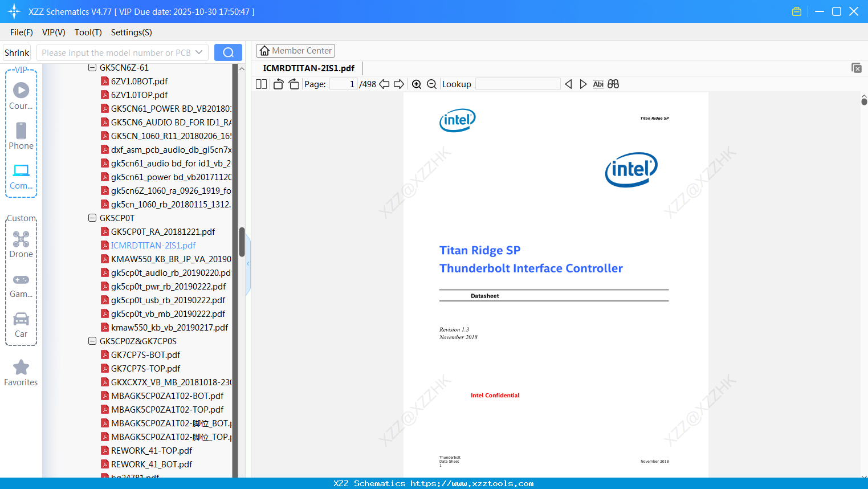Close all documents icon at top right
Viewport: 868px width, 489px height.
(x=857, y=68)
